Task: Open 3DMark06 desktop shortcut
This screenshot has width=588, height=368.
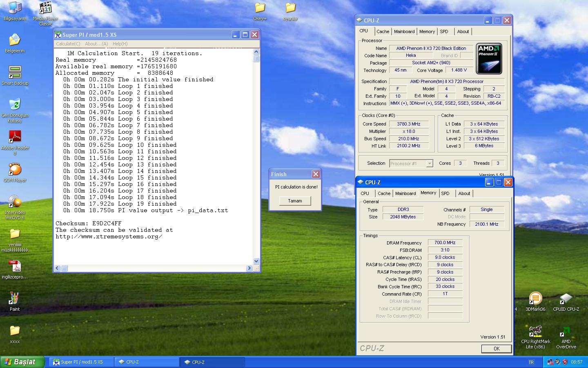Action: coord(535,301)
